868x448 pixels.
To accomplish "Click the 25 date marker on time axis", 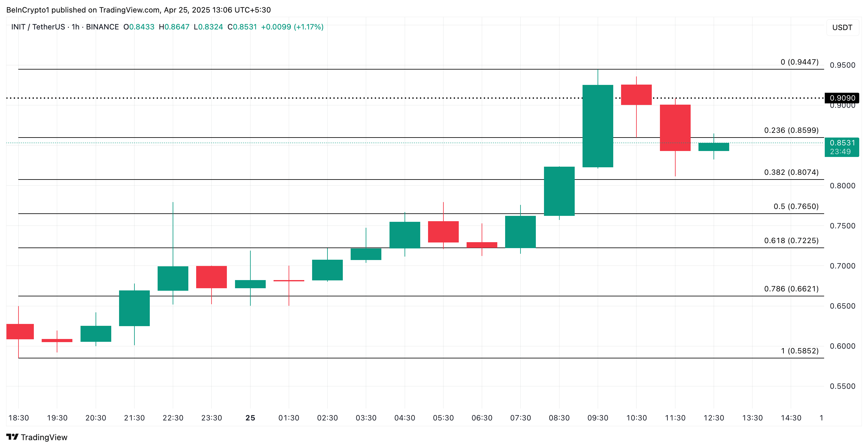I will 250,418.
